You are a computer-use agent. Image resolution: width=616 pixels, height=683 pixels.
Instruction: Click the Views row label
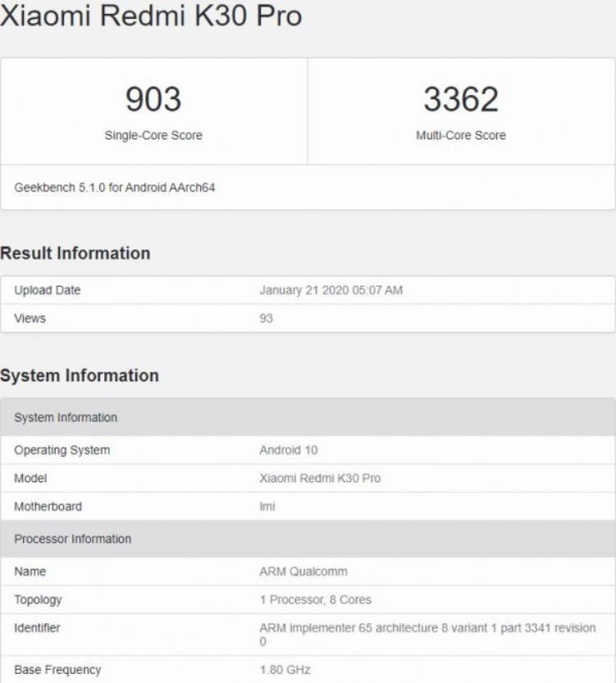tap(30, 318)
